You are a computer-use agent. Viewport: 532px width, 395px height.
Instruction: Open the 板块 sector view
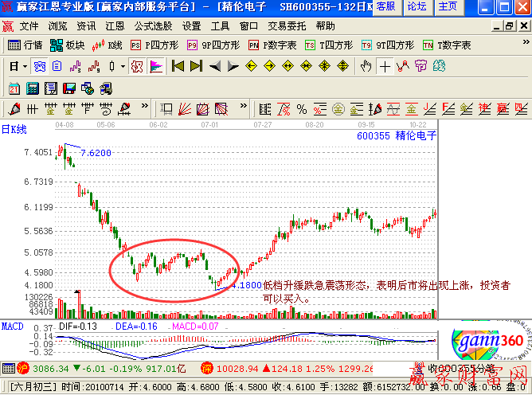67,45
